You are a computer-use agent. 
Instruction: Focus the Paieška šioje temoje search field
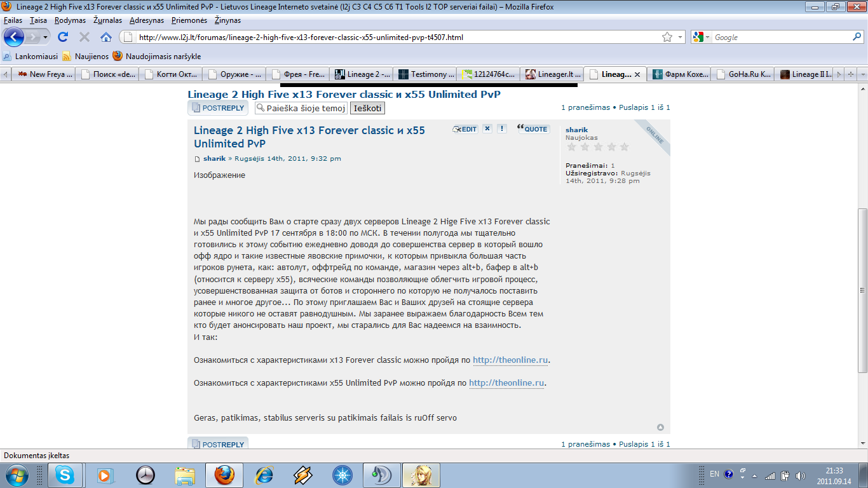[x=301, y=108]
